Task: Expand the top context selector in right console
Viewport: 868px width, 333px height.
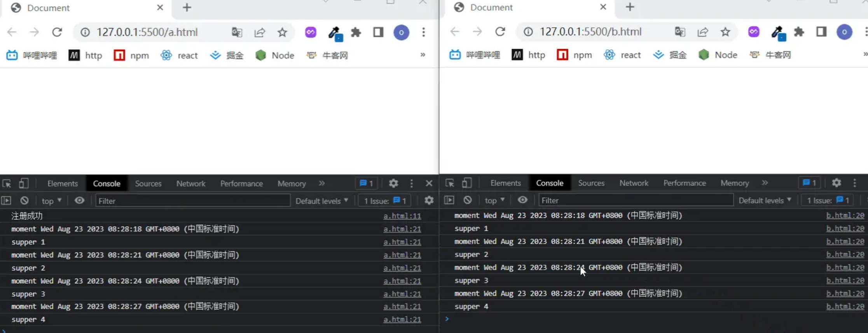Action: click(x=494, y=200)
